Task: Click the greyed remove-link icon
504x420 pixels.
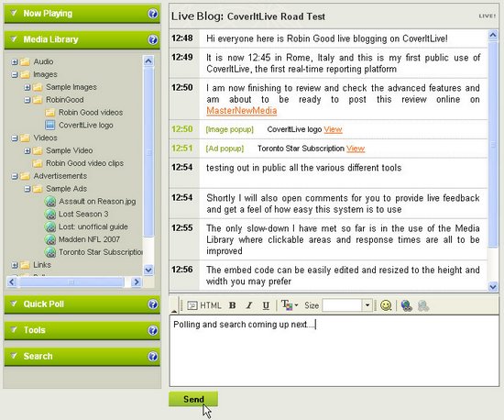Action: click(x=423, y=305)
